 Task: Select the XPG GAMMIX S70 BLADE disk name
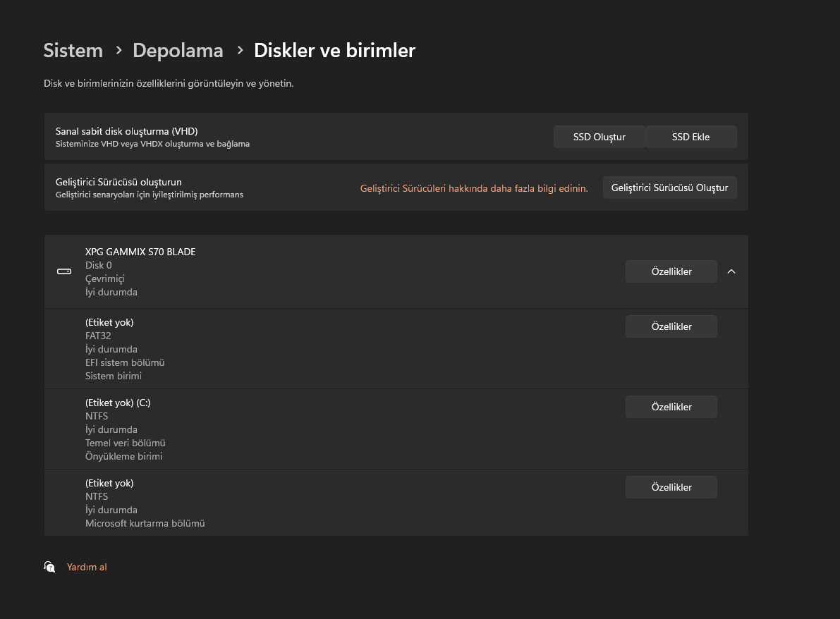click(x=140, y=252)
